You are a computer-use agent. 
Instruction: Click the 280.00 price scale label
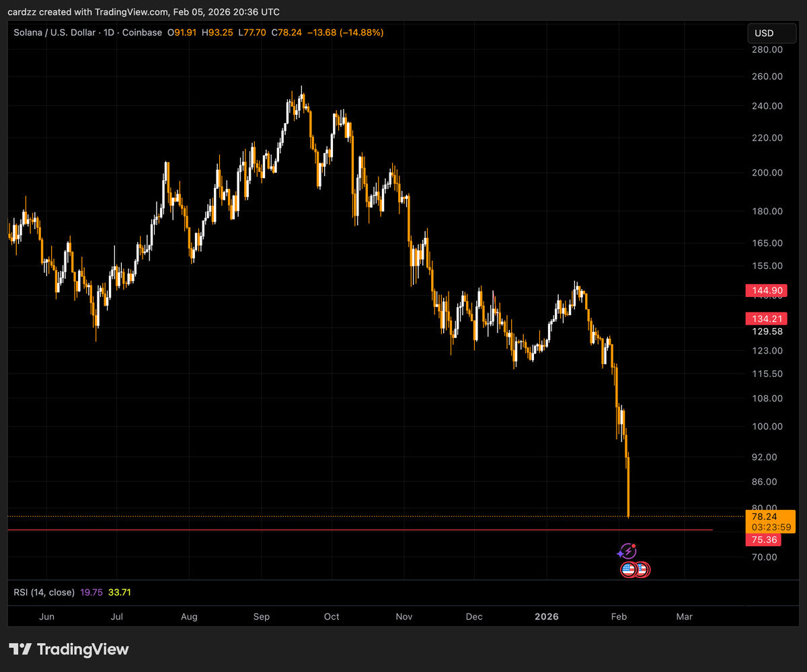coord(767,50)
